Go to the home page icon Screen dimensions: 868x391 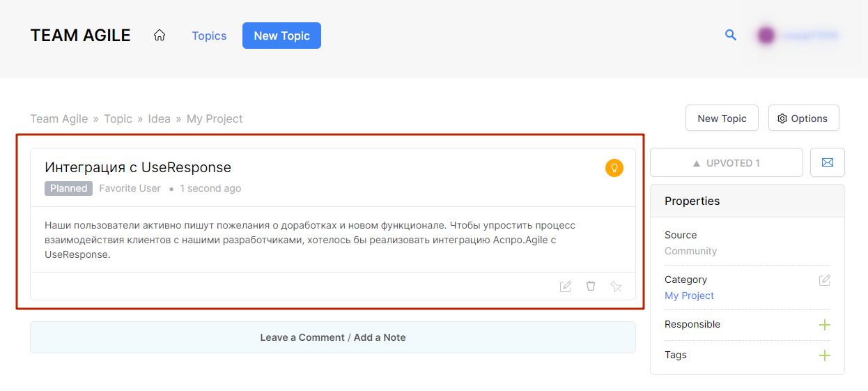pyautogui.click(x=160, y=36)
